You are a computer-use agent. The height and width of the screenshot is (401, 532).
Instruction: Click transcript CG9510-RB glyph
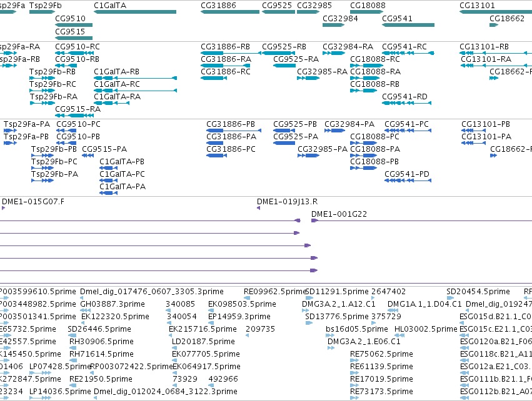point(66,66)
